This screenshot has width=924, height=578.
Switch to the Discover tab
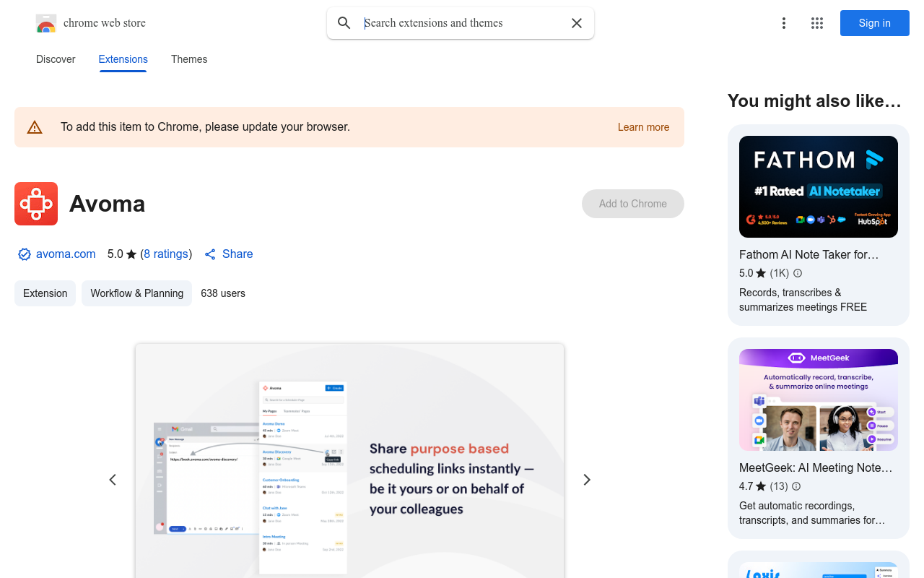click(x=56, y=59)
